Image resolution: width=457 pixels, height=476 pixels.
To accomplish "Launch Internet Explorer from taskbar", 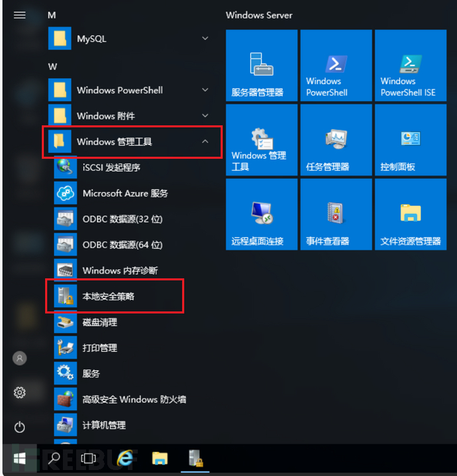I will pos(125,458).
